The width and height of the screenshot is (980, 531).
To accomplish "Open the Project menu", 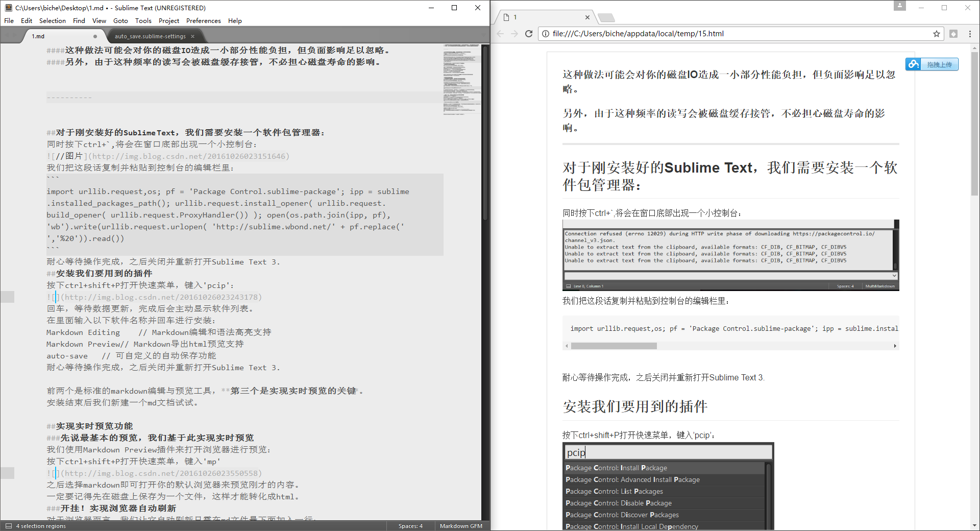I will tap(169, 21).
